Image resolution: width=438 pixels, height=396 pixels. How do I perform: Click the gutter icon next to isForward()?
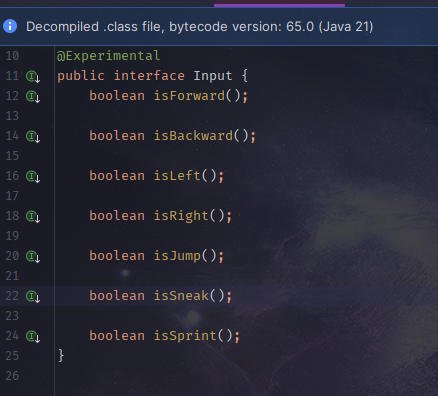[33, 96]
